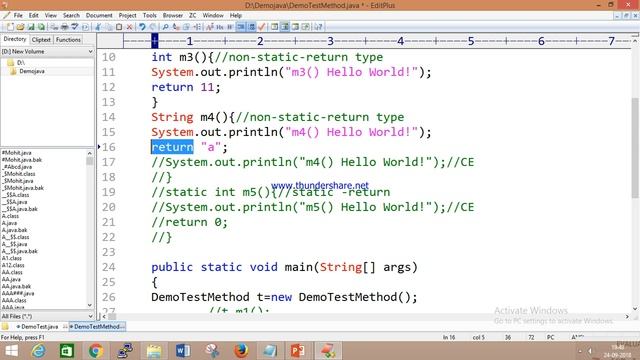Viewport: 640px width, 360px height.
Task: Click the file list scroll down arrow
Action: click(90, 305)
